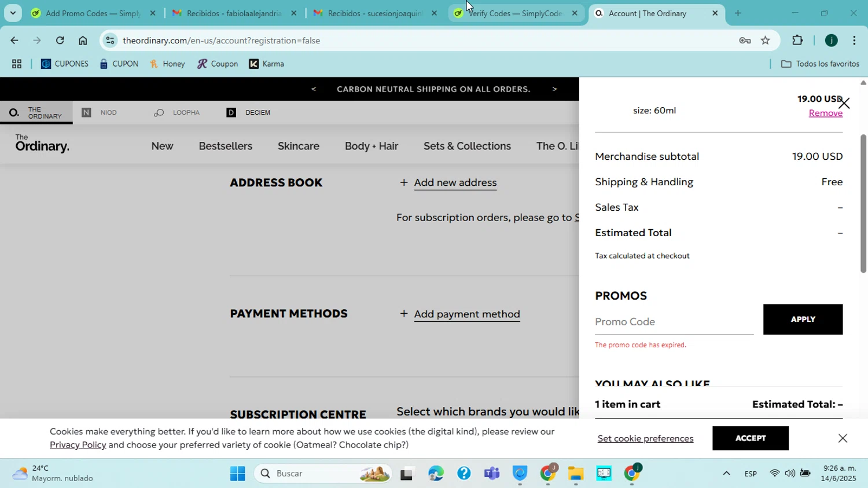Click The Ordinary logo

[42, 143]
